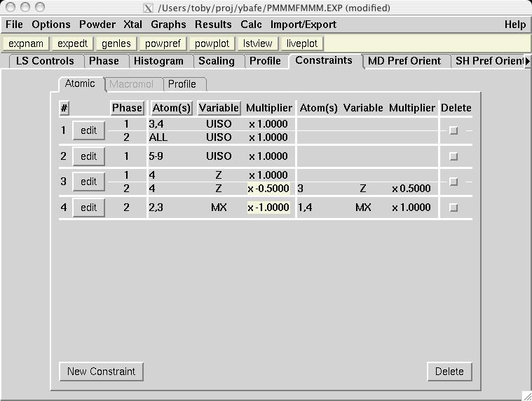532x401 pixels.
Task: Open the Import/Export menu
Action: click(303, 25)
